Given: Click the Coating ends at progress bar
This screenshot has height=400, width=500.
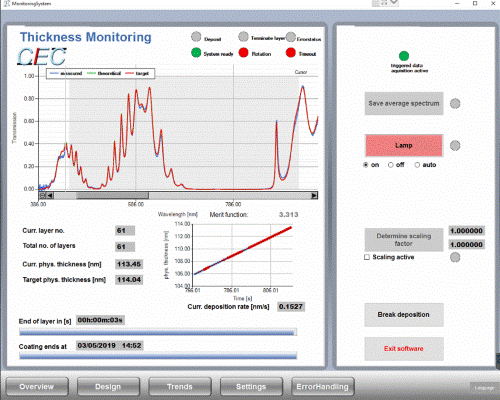Looking at the screenshot, I should click(x=158, y=356).
